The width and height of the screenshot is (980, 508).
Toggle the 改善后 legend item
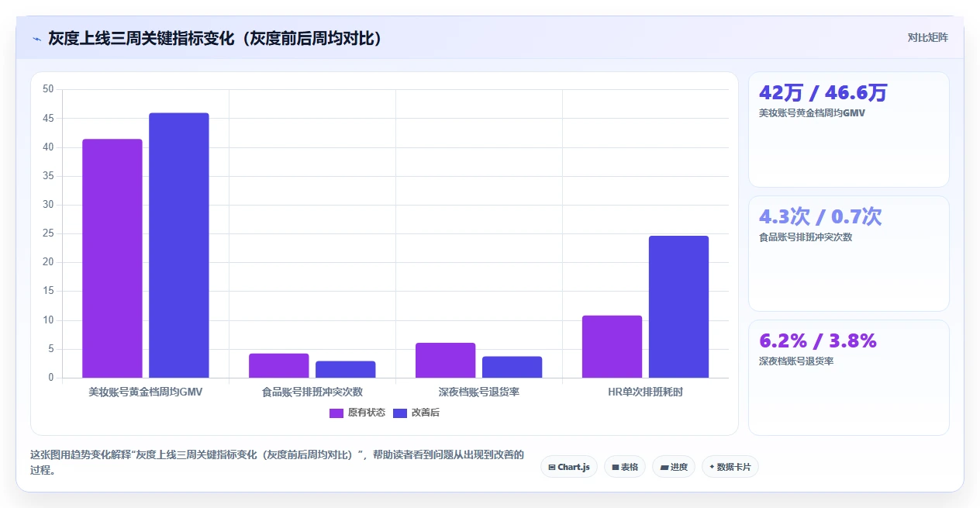[416, 413]
